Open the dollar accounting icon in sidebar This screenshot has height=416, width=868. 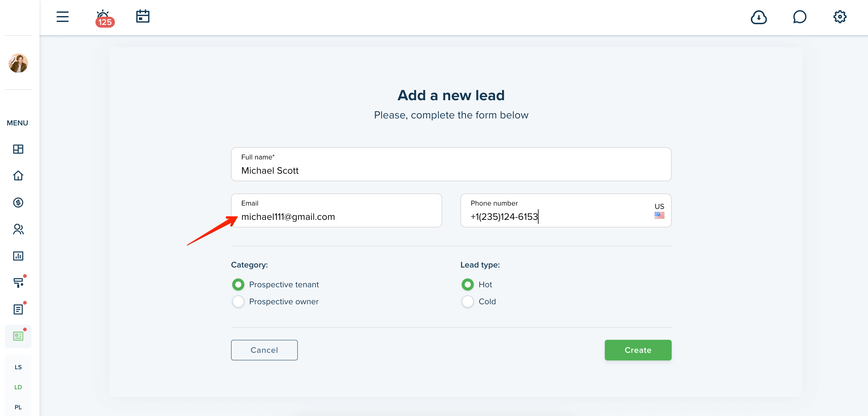(x=18, y=202)
